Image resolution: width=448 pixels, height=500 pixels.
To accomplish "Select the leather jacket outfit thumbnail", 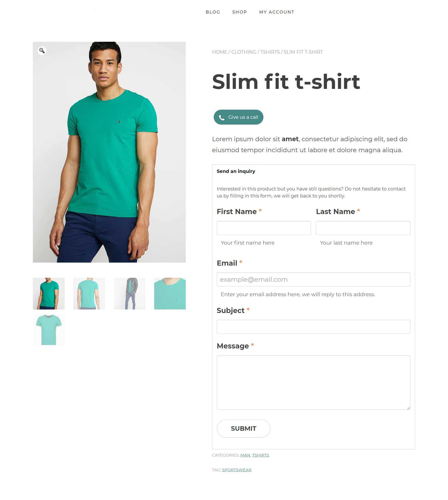I will [129, 294].
